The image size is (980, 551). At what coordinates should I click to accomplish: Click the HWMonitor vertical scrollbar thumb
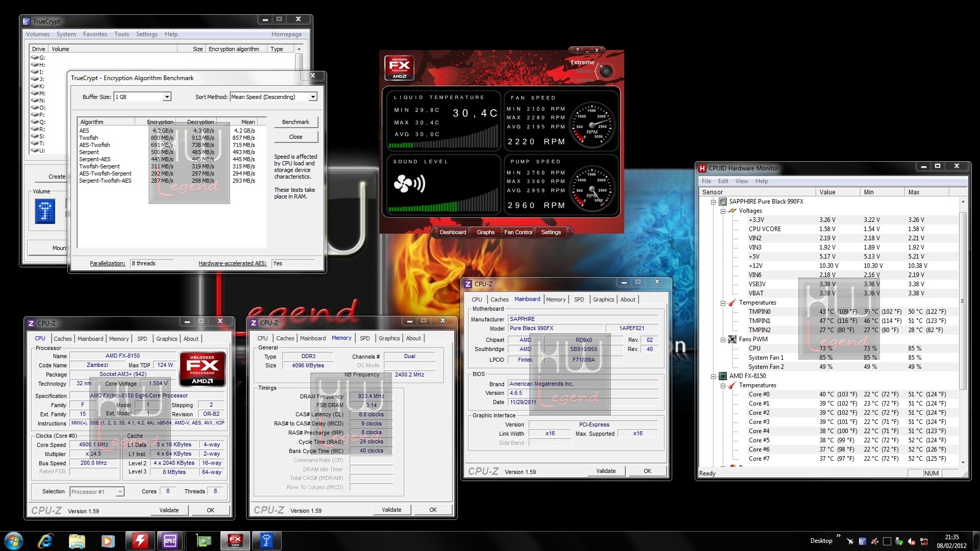[963, 301]
